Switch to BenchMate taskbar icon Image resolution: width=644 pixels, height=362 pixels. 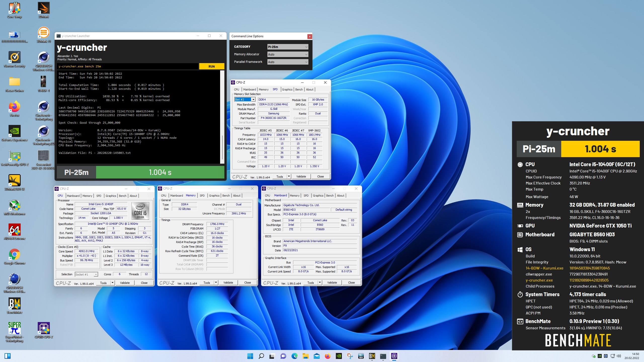(372, 356)
